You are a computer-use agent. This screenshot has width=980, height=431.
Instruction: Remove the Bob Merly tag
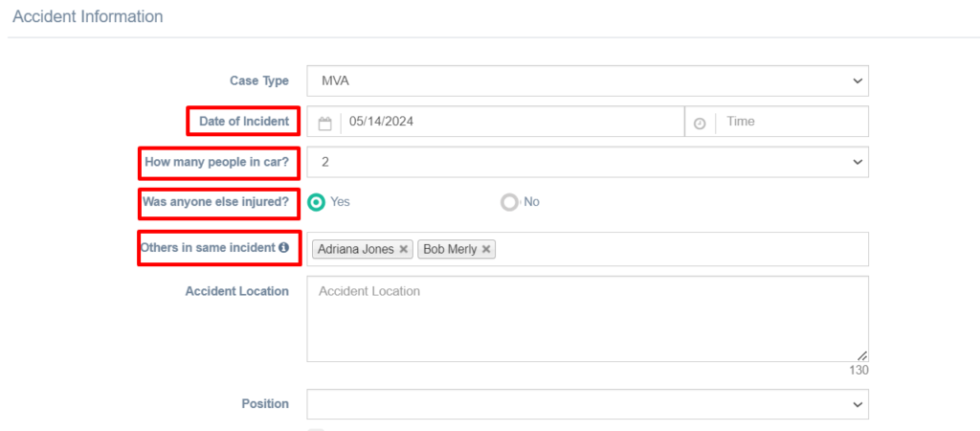[x=485, y=249]
